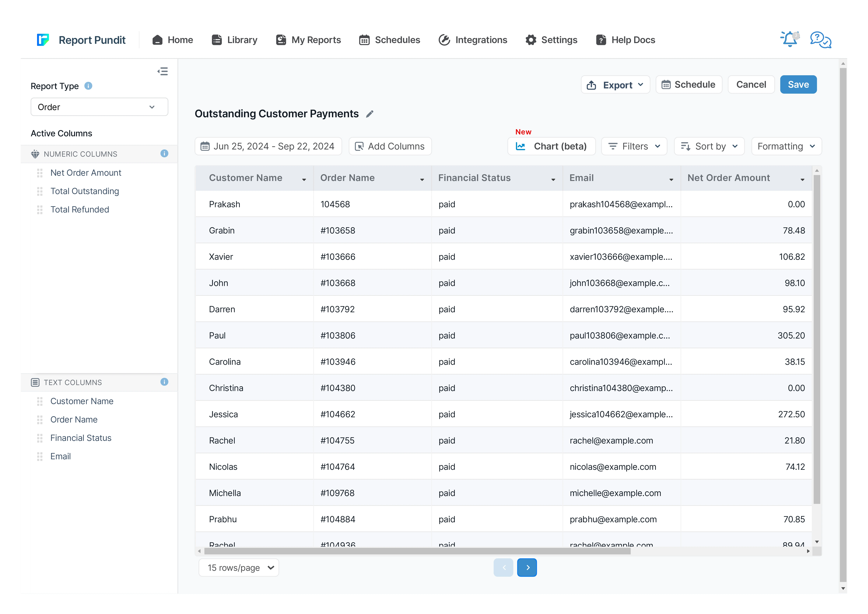The image size is (868, 614).
Task: Open the 15 rows/page selector
Action: (239, 567)
